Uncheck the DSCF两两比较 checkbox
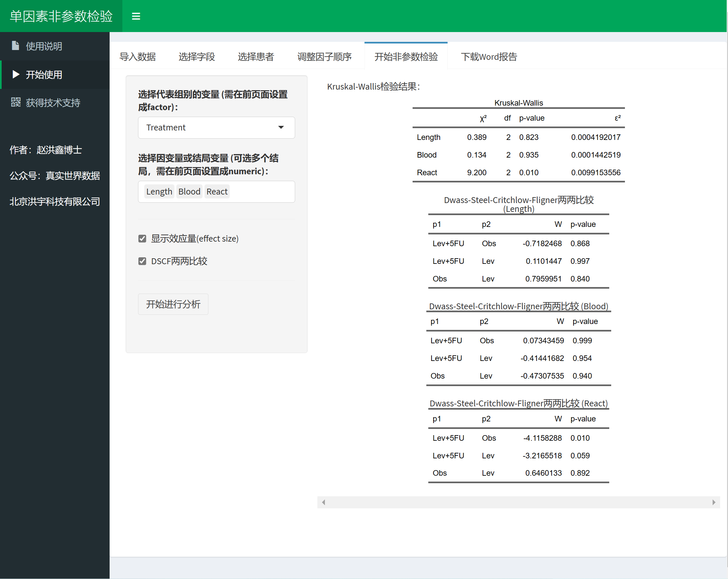 pyautogui.click(x=142, y=261)
